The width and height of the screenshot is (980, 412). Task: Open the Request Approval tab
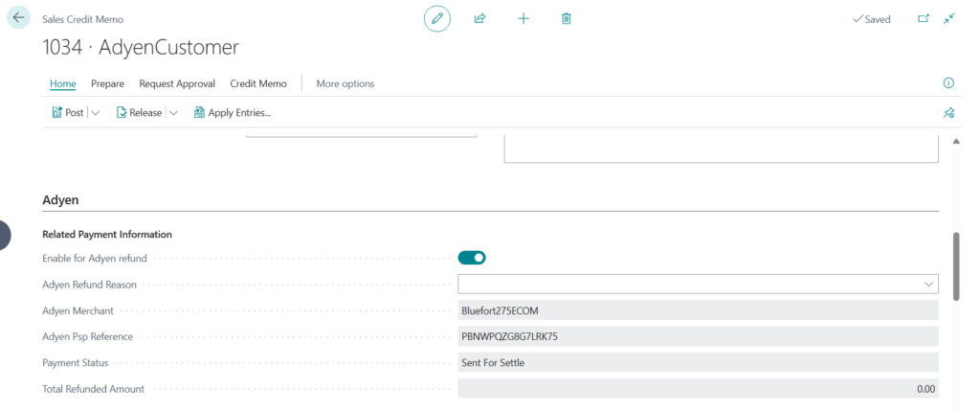177,83
